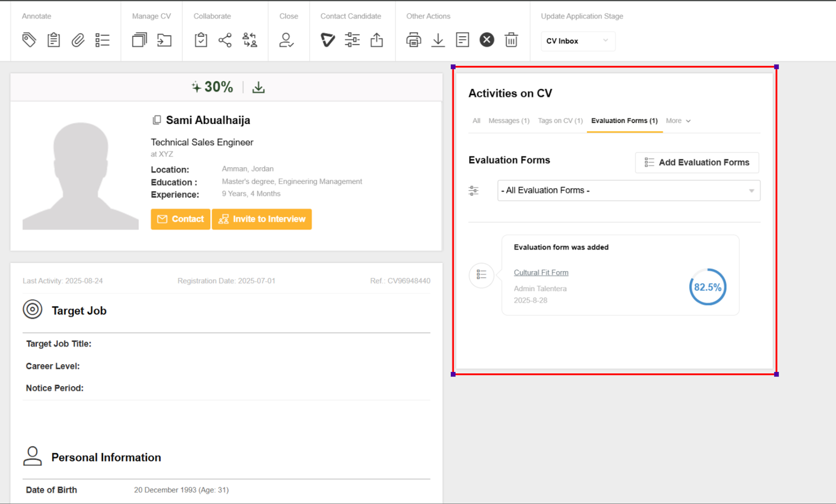Click the 82.5% score progress circle
This screenshot has height=504, width=836.
click(x=707, y=287)
